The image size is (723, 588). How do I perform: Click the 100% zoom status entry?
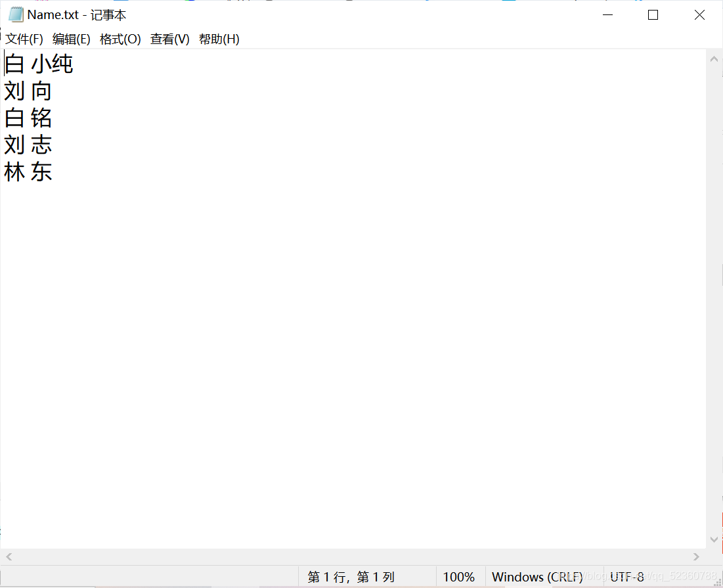pos(459,577)
